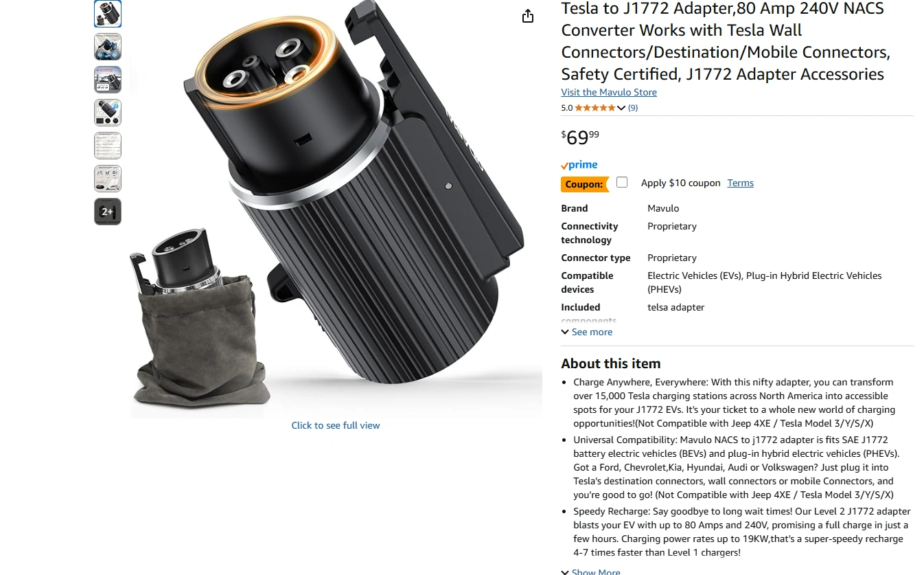Click the Prime logo badge
This screenshot has height=575, width=924.
579,165
